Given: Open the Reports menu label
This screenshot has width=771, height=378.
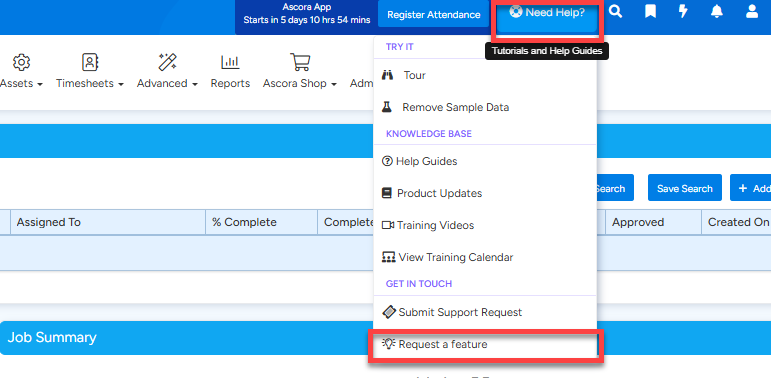Looking at the screenshot, I should (230, 84).
